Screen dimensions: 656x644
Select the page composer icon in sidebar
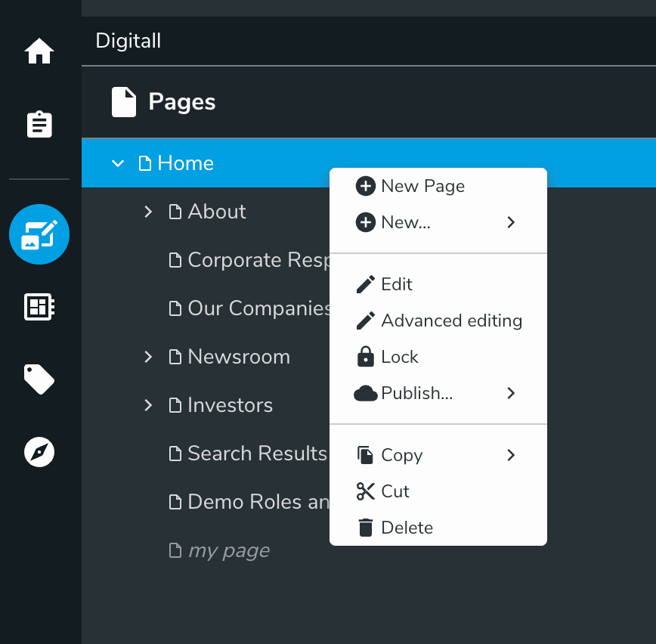pyautogui.click(x=39, y=234)
